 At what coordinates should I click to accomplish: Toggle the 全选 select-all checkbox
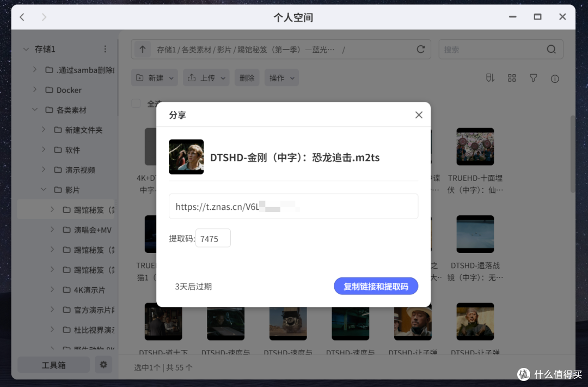tap(136, 103)
